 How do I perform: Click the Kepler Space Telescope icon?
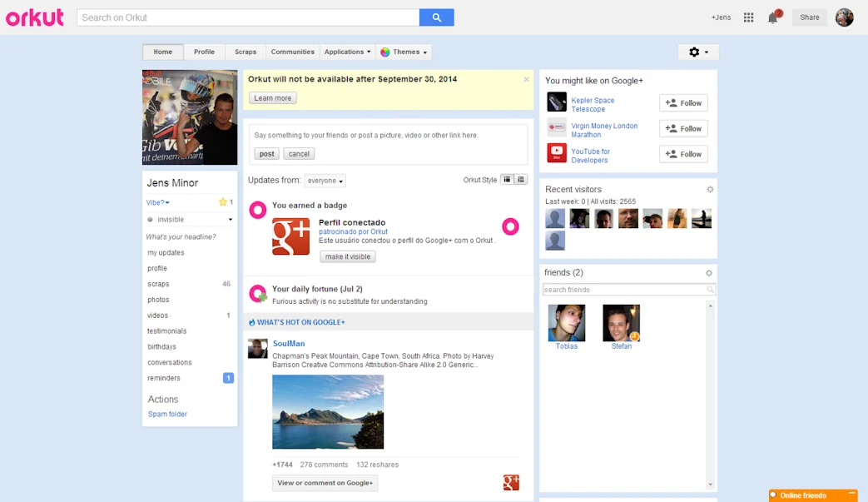tap(557, 102)
